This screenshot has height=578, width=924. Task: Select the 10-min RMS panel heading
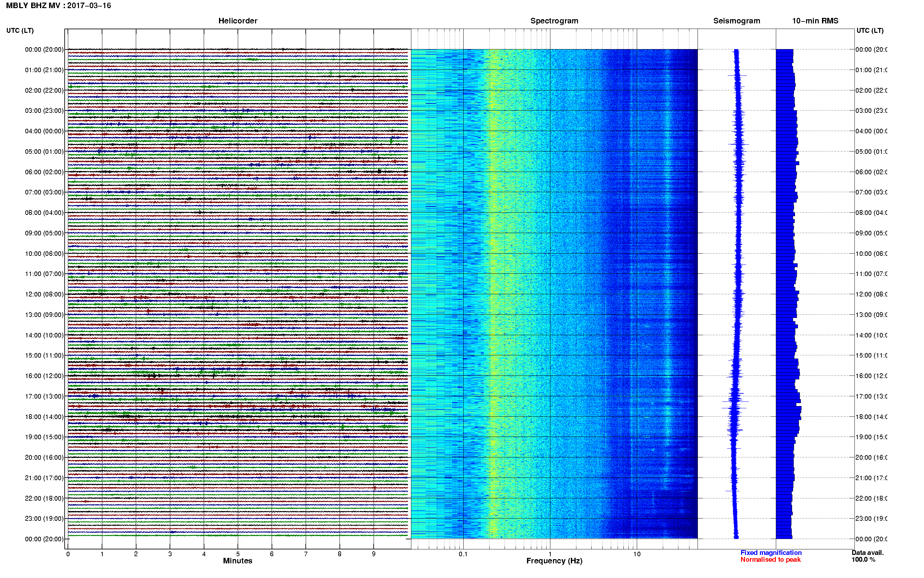(815, 21)
